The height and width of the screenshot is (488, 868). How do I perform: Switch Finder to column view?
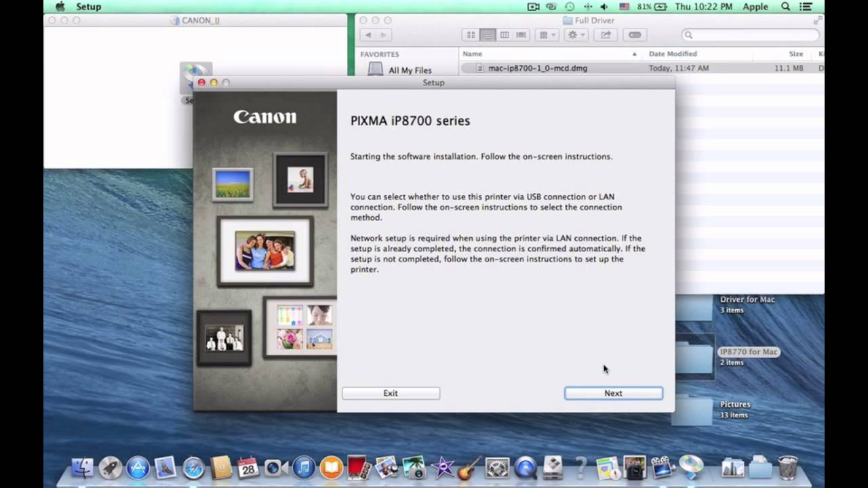pyautogui.click(x=505, y=35)
